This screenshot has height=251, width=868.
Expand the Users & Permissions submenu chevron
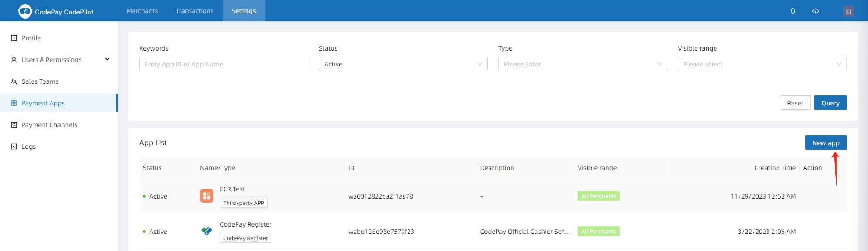coord(107,59)
